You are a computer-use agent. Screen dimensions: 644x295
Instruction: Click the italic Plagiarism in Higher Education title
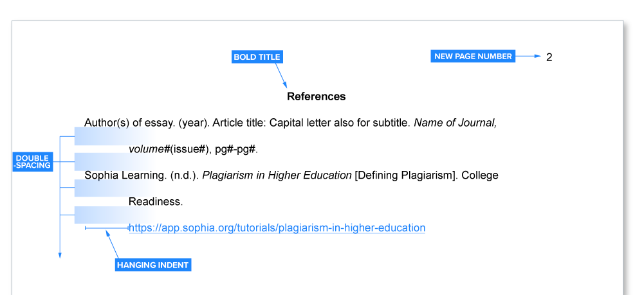pyautogui.click(x=277, y=175)
